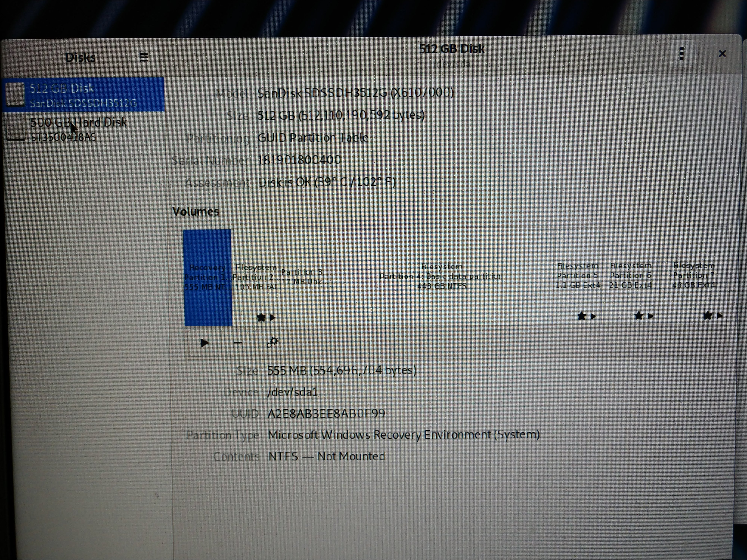Click the device path /dev/sda1

coord(292,392)
